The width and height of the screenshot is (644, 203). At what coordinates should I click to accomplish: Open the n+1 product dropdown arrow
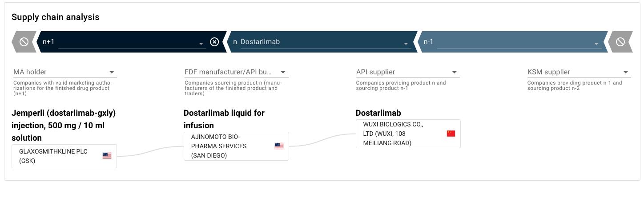tap(201, 43)
